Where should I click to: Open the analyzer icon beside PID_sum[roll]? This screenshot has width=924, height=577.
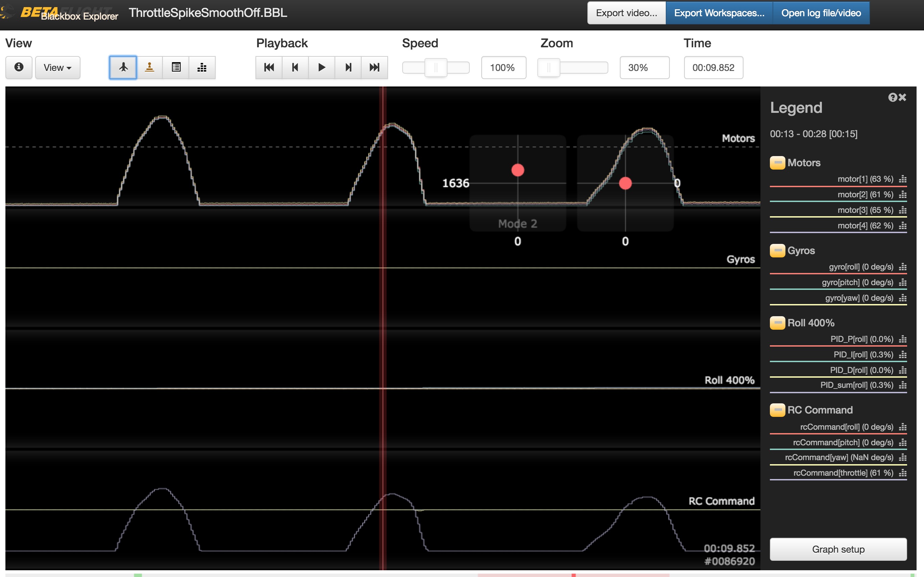(903, 385)
